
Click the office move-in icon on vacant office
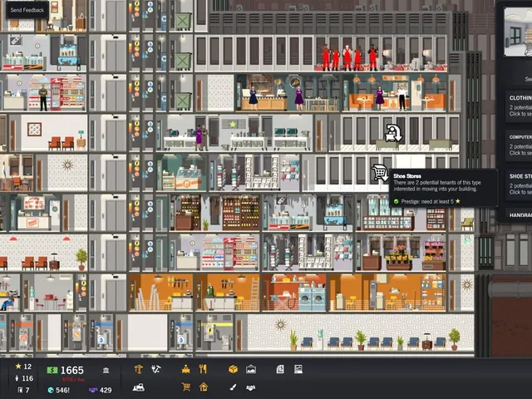393,133
